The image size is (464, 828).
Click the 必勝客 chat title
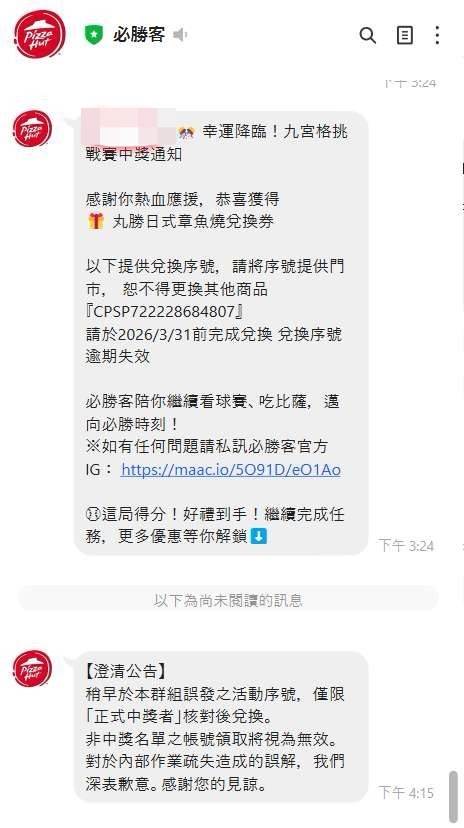[139, 35]
